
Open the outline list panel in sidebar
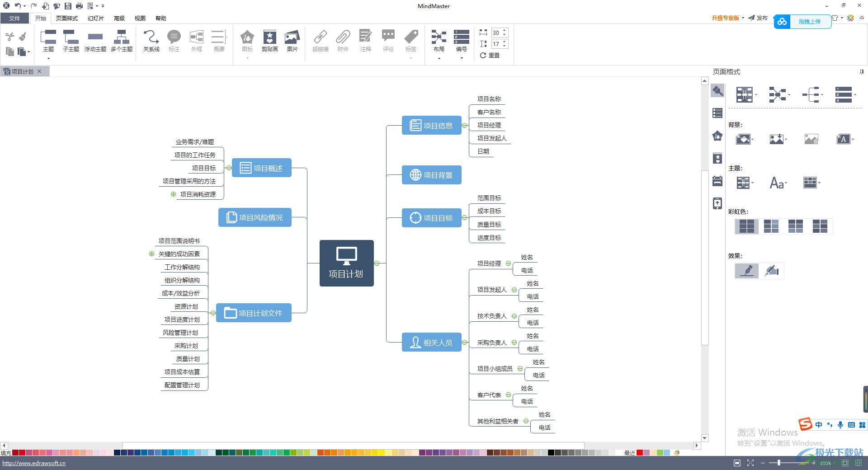click(717, 113)
